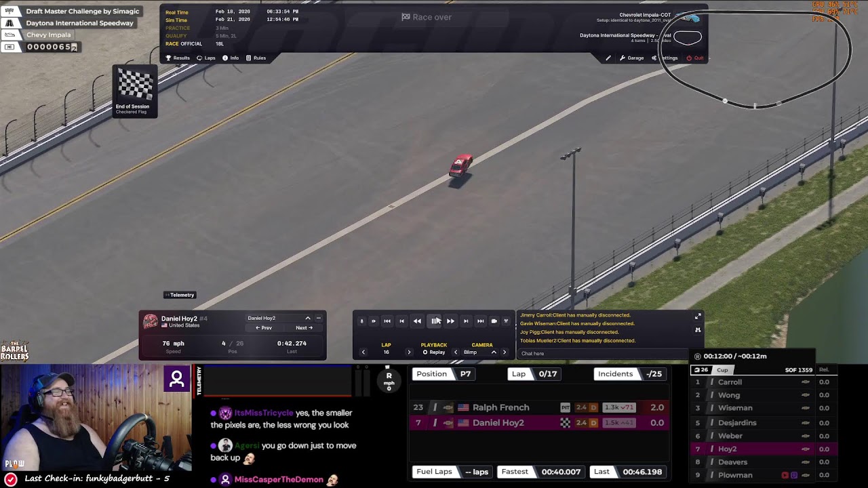The image size is (868, 488).
Task: Click the Daniel Hoy2 helmet icon
Action: [x=151, y=321]
